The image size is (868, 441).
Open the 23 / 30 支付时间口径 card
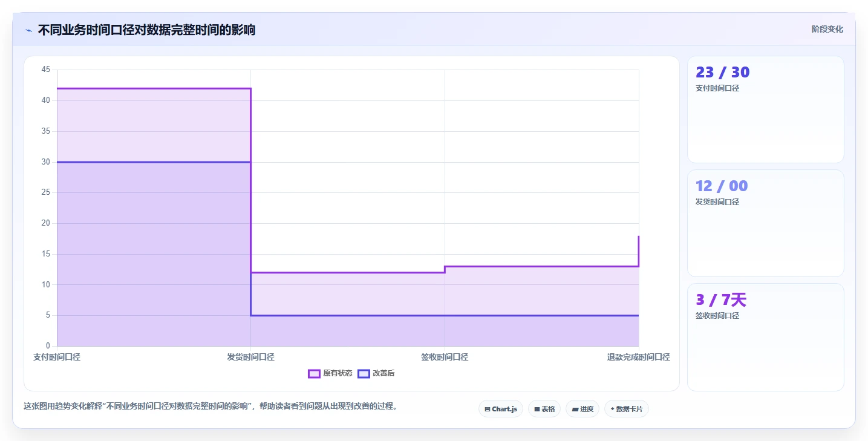765,109
